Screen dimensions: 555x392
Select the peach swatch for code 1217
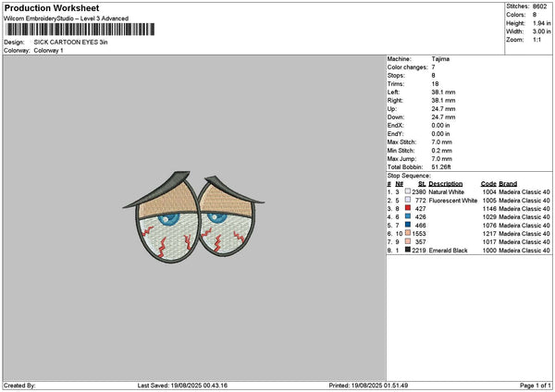[408, 233]
